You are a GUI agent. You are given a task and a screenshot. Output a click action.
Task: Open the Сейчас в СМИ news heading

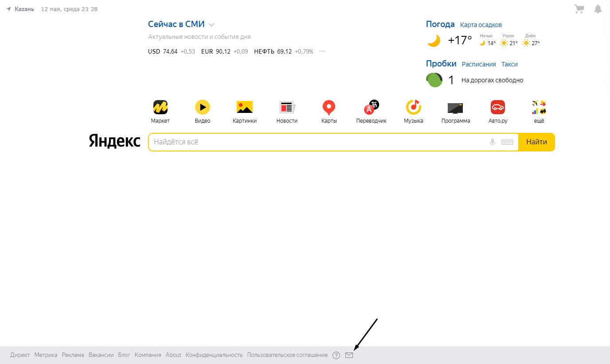[176, 24]
